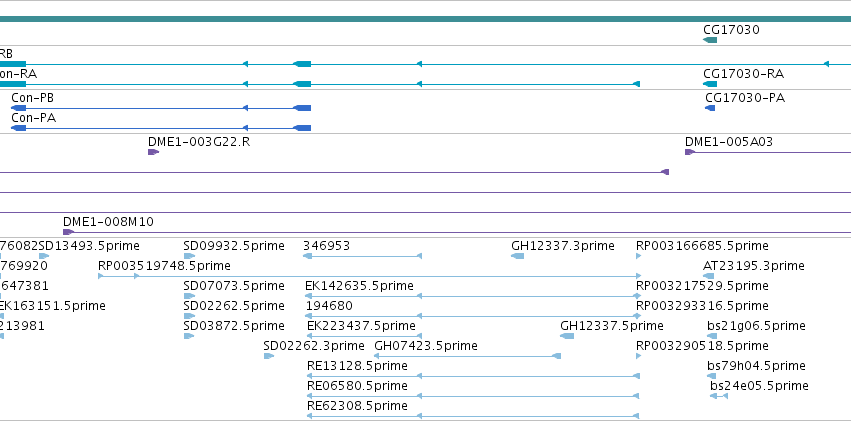Image resolution: width=851 pixels, height=421 pixels.
Task: Select the DME1-008M10 label
Action: coord(109,222)
